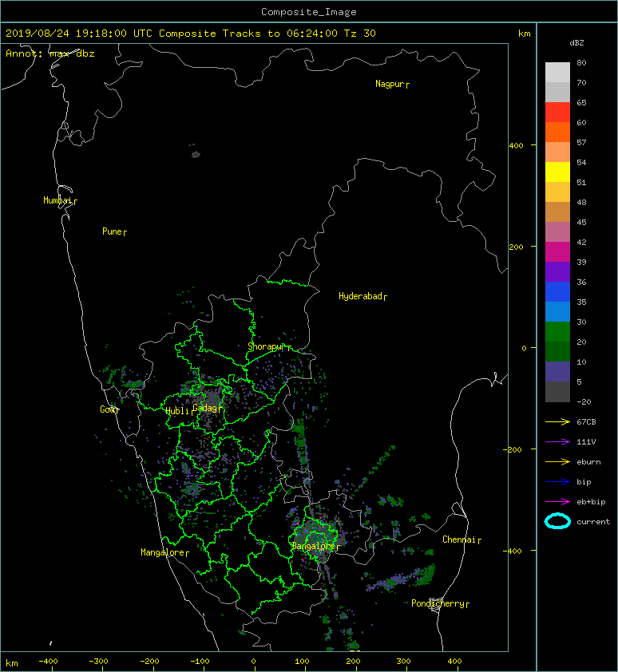Click the Goa label on the coast
This screenshot has height=672, width=618.
point(107,409)
